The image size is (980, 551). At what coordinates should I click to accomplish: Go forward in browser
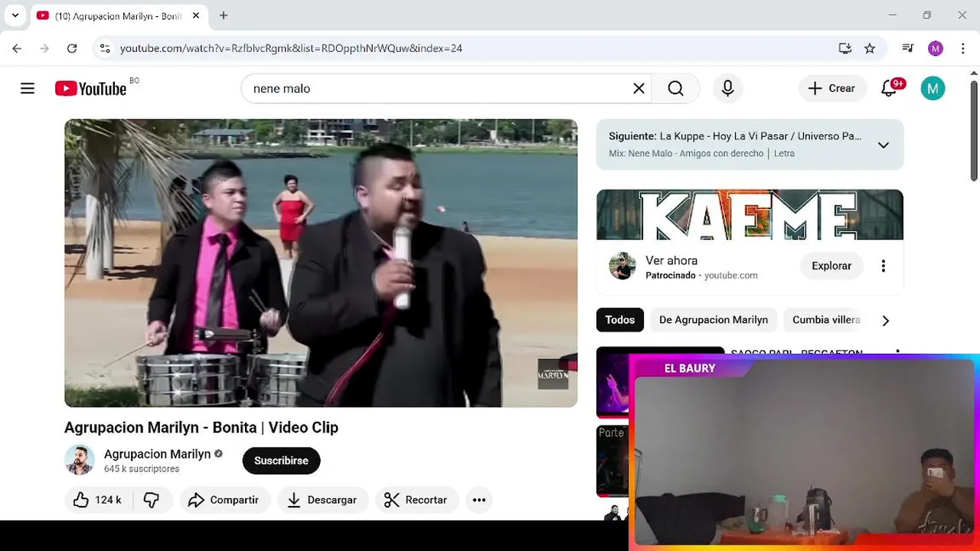44,48
